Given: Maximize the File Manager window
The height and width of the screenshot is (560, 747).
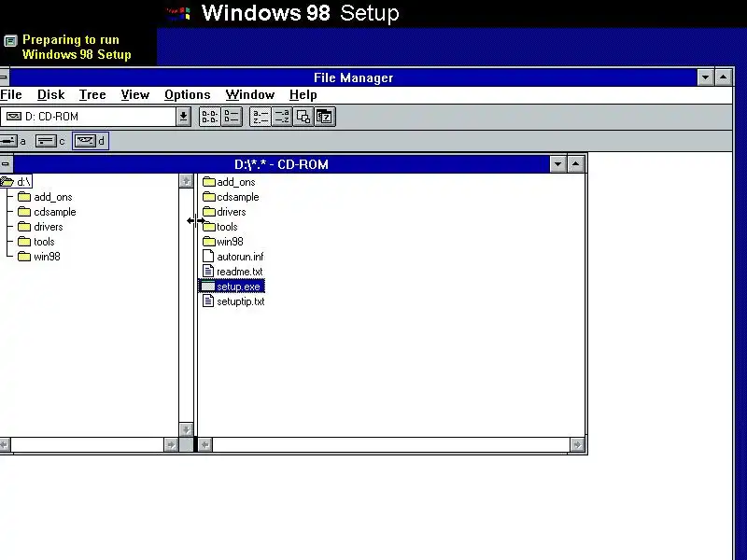Looking at the screenshot, I should click(x=723, y=77).
